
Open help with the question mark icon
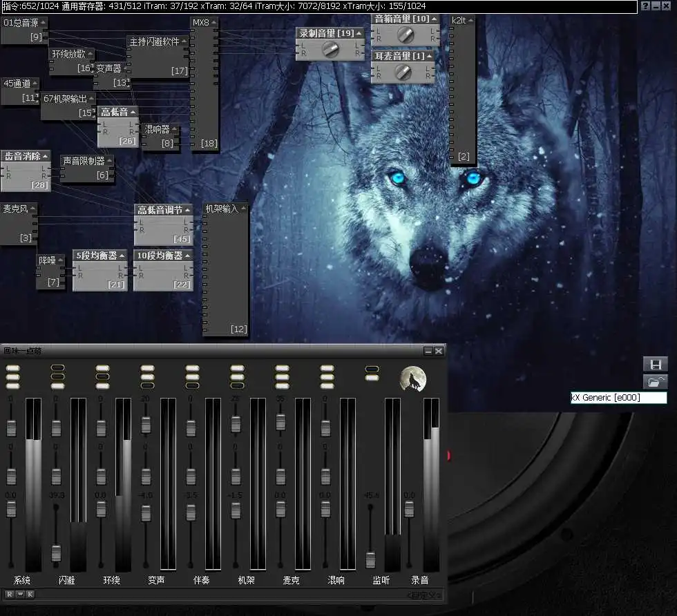click(x=645, y=6)
